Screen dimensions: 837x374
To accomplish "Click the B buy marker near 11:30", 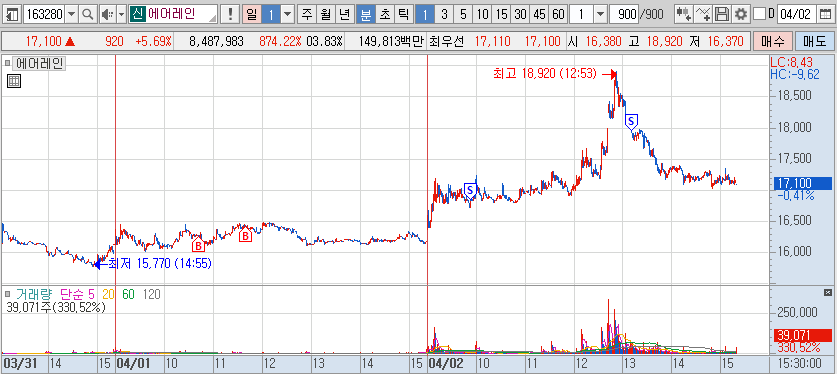I will (x=246, y=235).
